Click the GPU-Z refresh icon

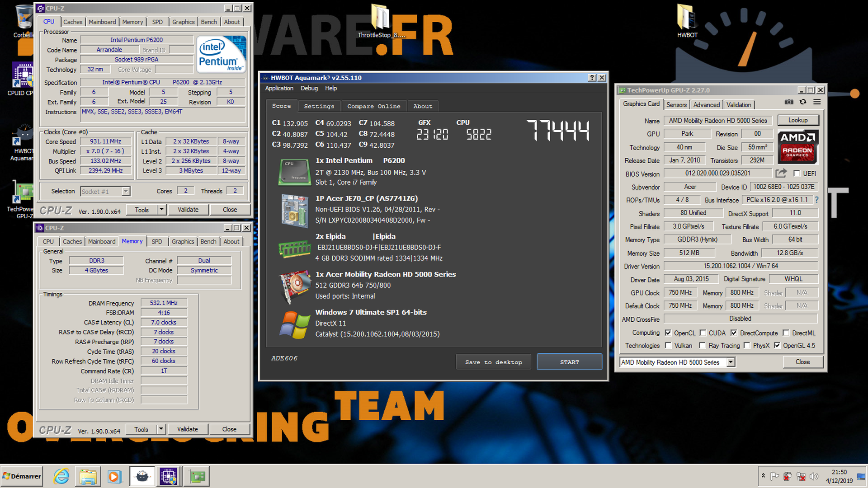(803, 102)
